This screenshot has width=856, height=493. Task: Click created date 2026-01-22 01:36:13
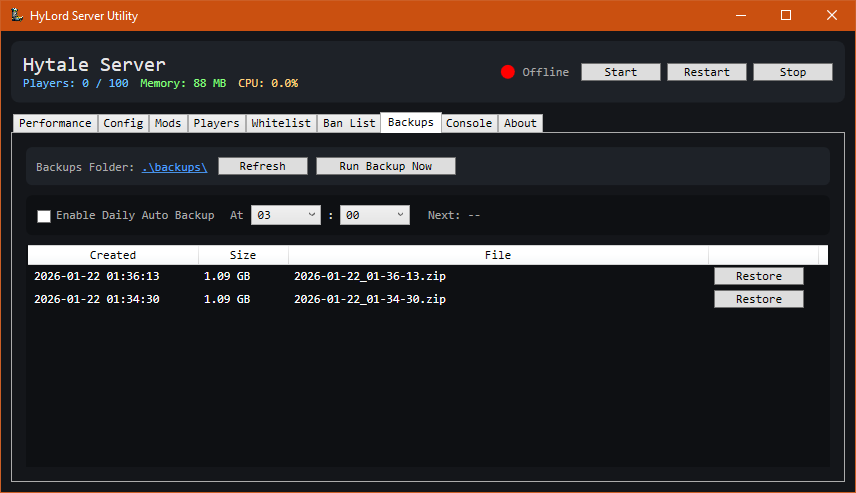[x=97, y=276]
